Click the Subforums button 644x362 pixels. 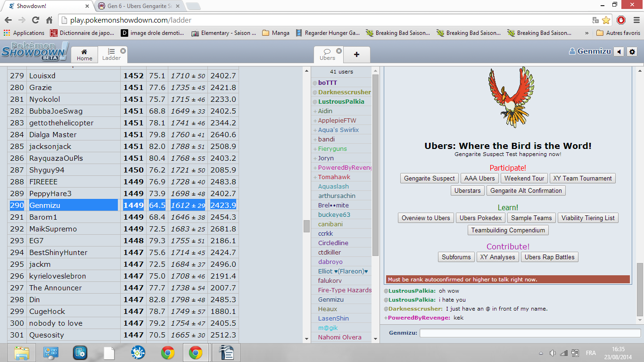point(456,257)
